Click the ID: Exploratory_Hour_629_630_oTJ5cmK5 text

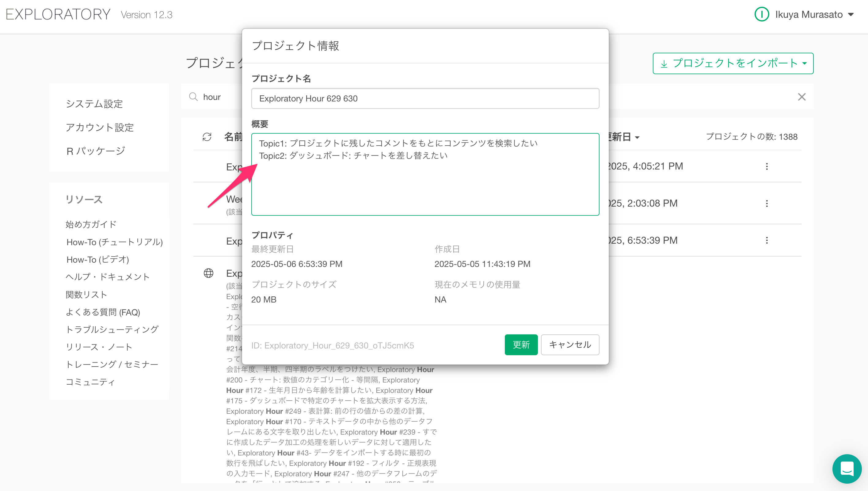point(332,345)
